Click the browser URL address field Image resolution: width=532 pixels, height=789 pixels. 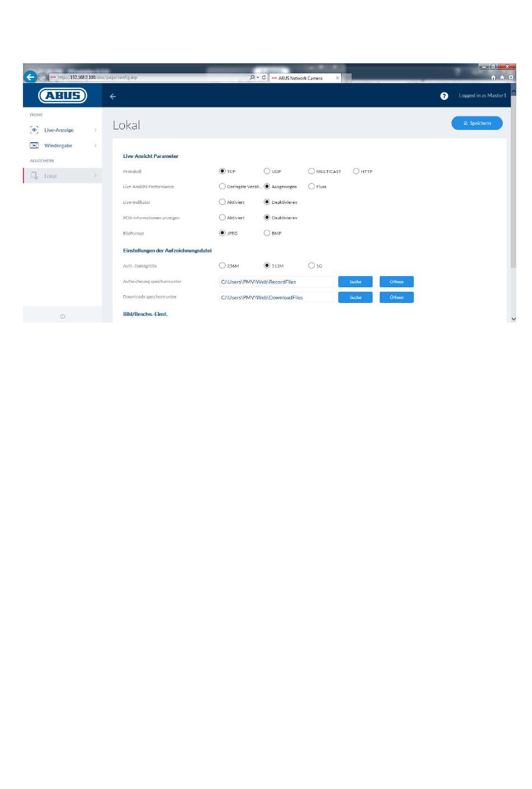pyautogui.click(x=148, y=77)
